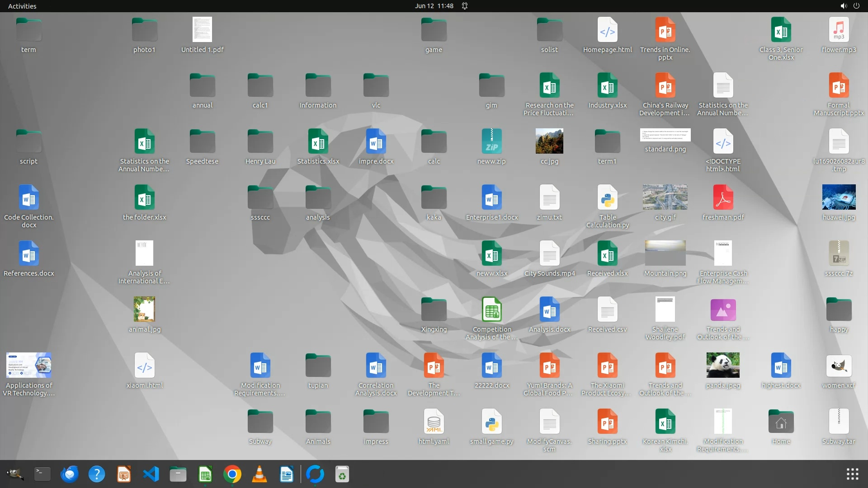The width and height of the screenshot is (868, 488).
Task: Select the freshman.pdf file icon
Action: click(x=723, y=197)
